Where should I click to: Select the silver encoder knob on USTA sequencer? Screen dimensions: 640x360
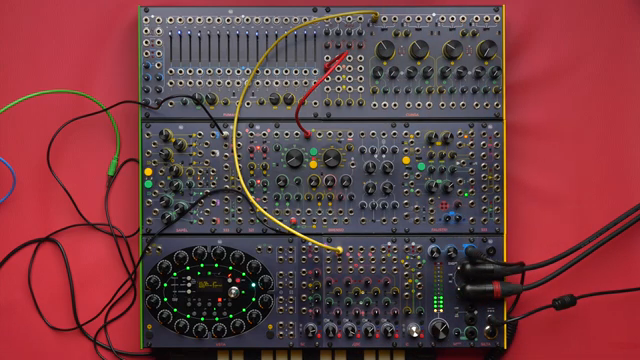coord(234,291)
